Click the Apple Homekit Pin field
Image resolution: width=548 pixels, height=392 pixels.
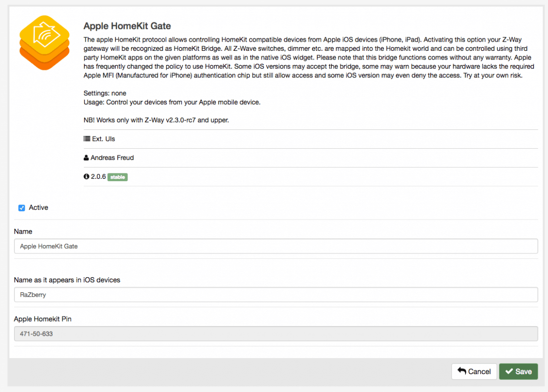tap(275, 333)
